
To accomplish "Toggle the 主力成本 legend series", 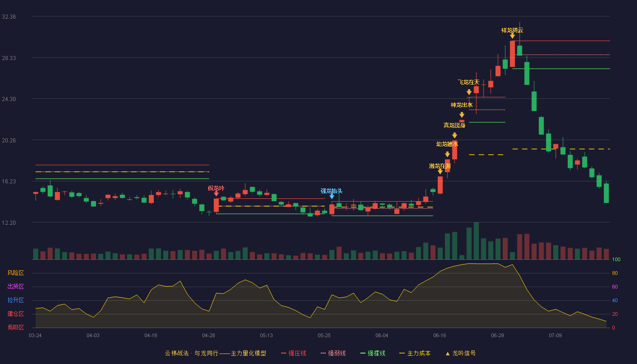I will tap(415, 353).
